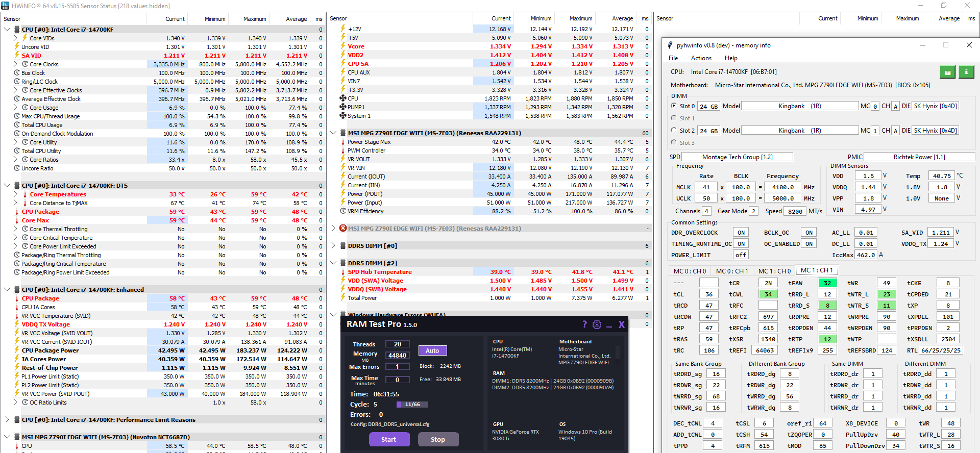Click the fan icon beside PUMP1
The height and width of the screenshot is (453, 980).
pos(343,107)
